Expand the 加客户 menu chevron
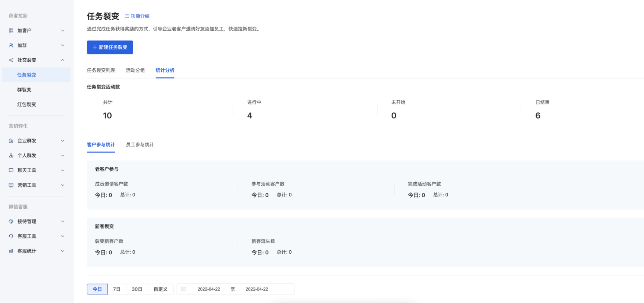Image resolution: width=644 pixels, height=303 pixels. tap(62, 30)
